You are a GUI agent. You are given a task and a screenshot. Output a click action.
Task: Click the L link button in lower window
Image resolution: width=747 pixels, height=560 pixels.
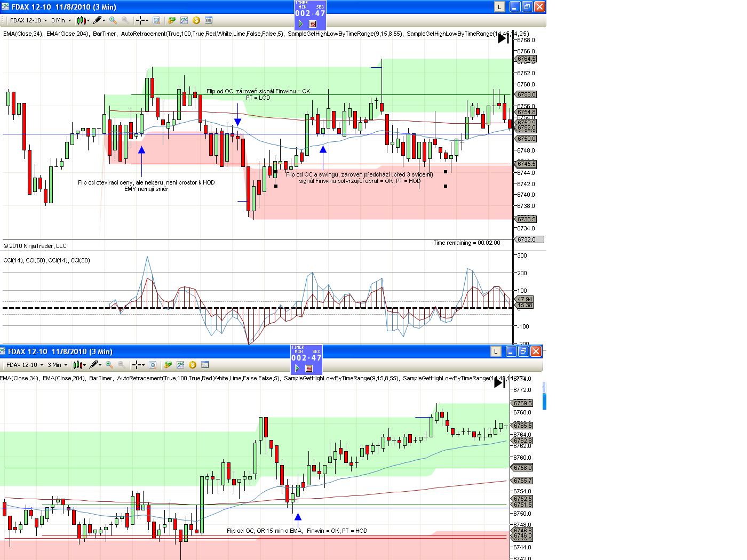pyautogui.click(x=496, y=351)
